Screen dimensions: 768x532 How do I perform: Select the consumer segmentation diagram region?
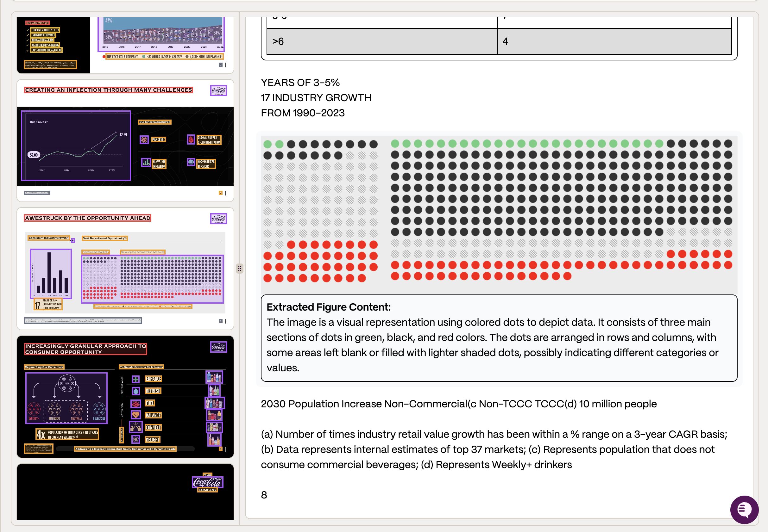tap(66, 398)
